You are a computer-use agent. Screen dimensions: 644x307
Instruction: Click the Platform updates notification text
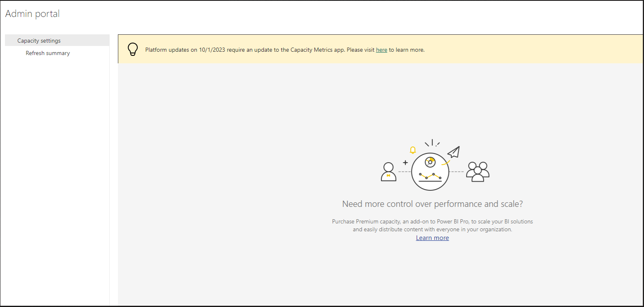285,50
